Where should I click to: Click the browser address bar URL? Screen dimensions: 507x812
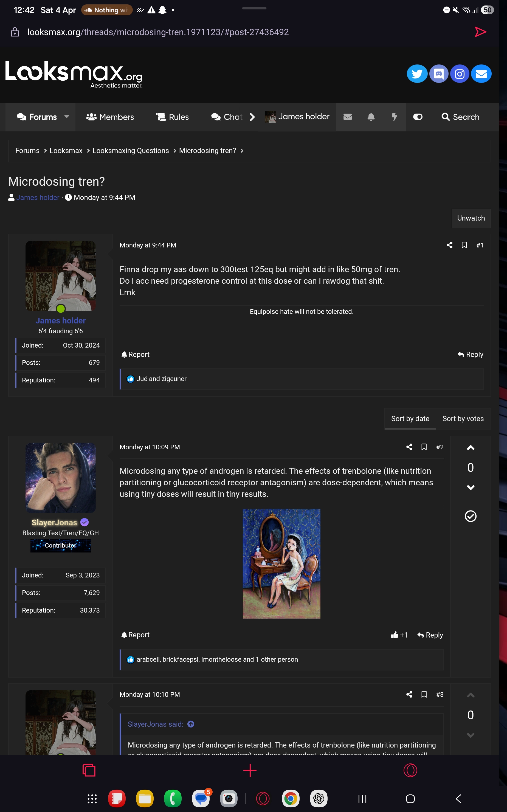157,32
